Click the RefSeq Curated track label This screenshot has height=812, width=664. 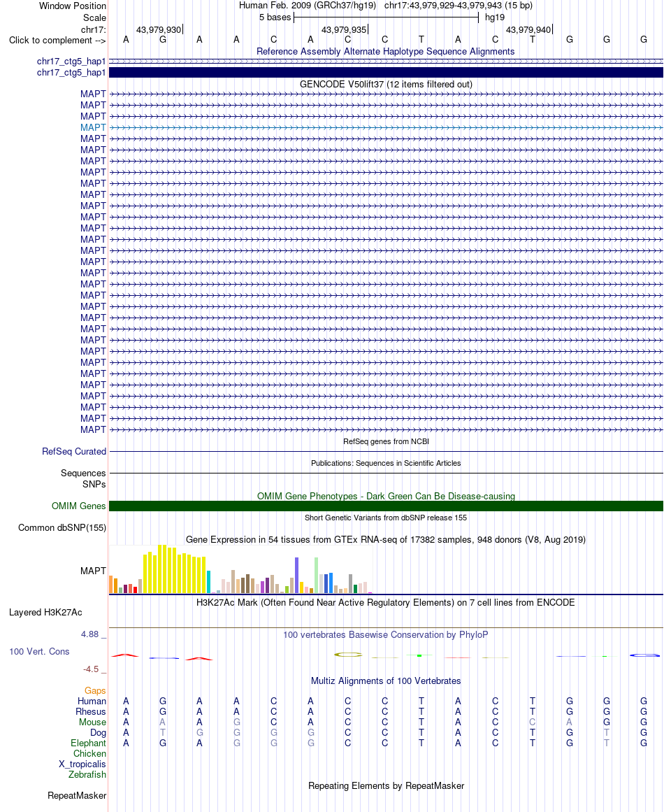74,452
